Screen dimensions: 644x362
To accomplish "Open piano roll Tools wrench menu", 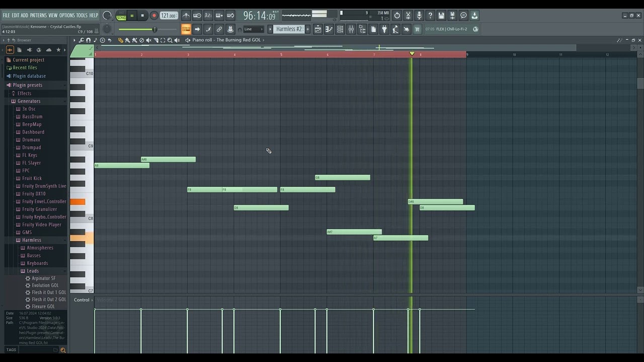I will coord(81,40).
